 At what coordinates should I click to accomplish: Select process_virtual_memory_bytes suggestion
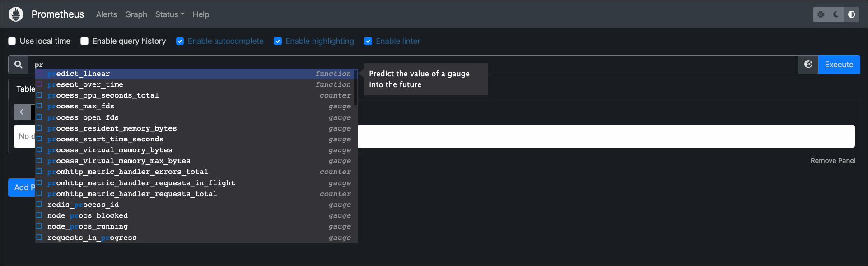196,150
